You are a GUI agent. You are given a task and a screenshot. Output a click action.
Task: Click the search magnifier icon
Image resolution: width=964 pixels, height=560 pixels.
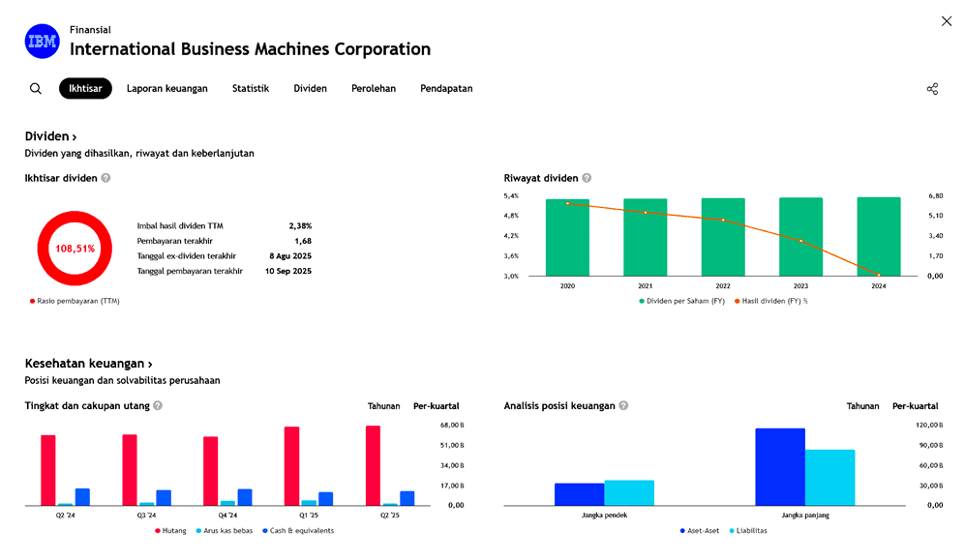coord(36,89)
